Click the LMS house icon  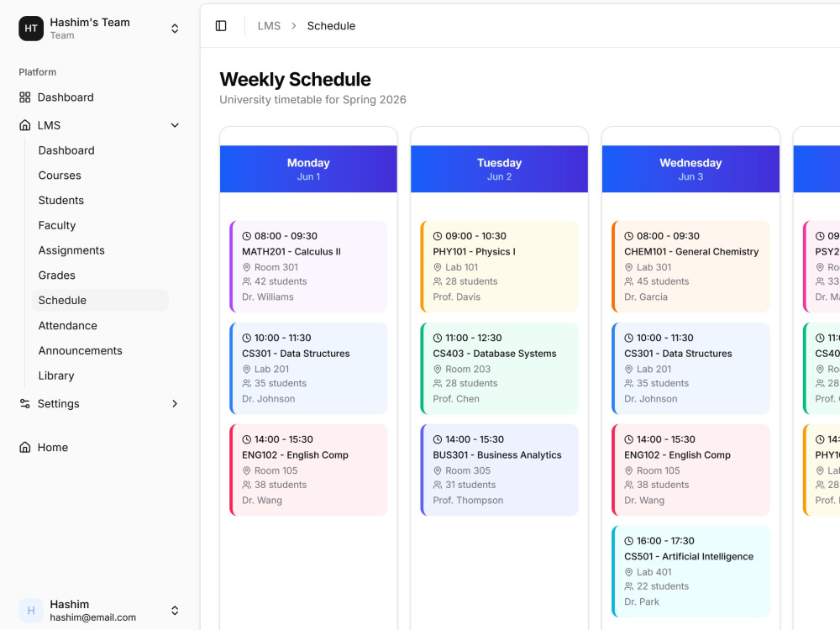[x=24, y=125]
